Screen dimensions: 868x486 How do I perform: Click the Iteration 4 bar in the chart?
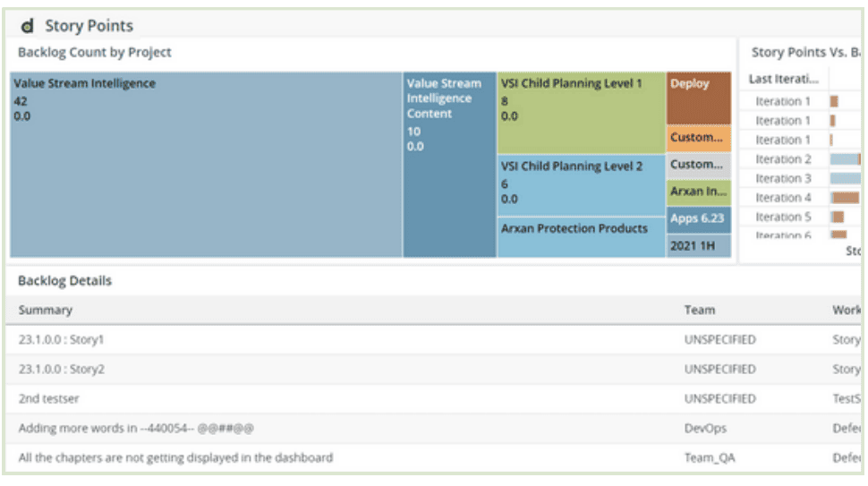(x=846, y=198)
